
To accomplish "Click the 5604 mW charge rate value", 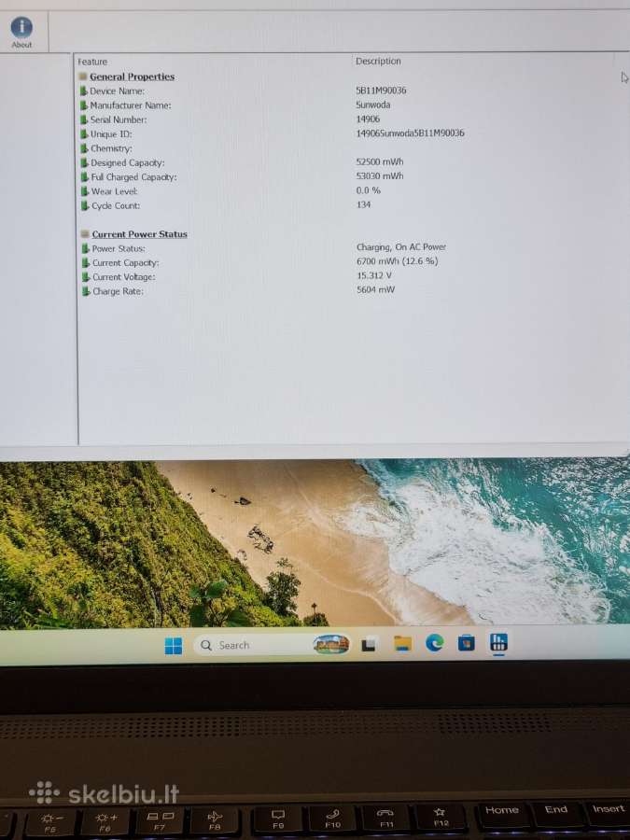I will click(x=375, y=289).
